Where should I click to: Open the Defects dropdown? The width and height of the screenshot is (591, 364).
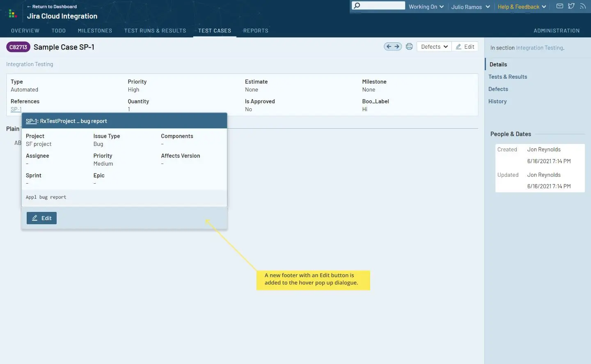click(434, 47)
